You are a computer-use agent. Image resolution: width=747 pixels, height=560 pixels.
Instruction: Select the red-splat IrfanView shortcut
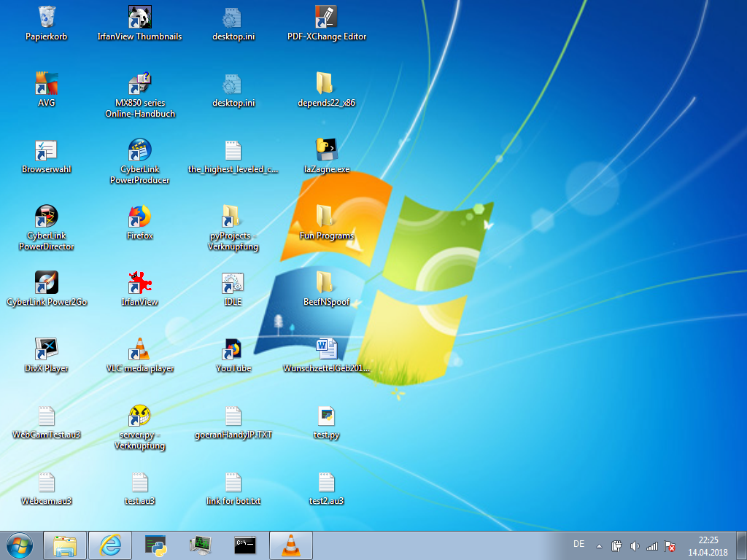(139, 289)
